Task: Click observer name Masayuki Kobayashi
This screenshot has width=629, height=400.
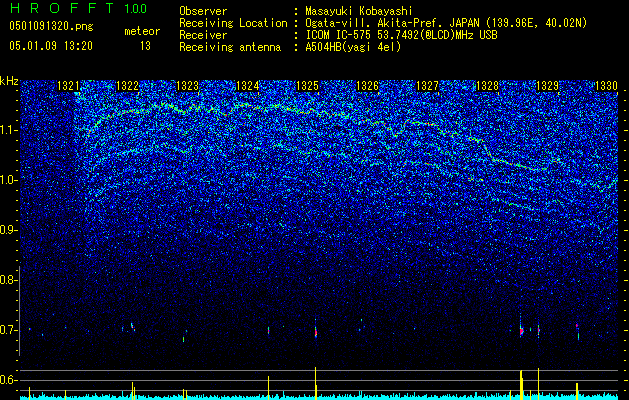Action: pyautogui.click(x=359, y=11)
